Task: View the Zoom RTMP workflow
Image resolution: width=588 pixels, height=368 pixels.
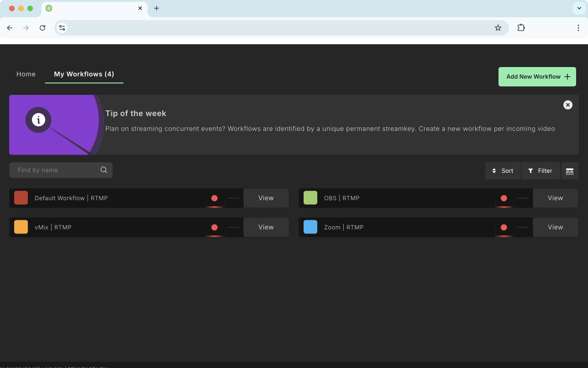Action: tap(555, 227)
